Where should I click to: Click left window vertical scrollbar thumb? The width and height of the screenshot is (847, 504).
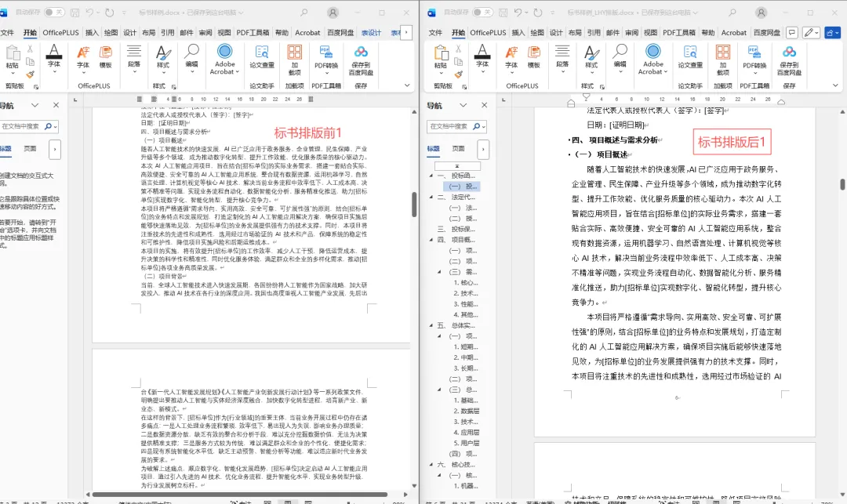414,205
